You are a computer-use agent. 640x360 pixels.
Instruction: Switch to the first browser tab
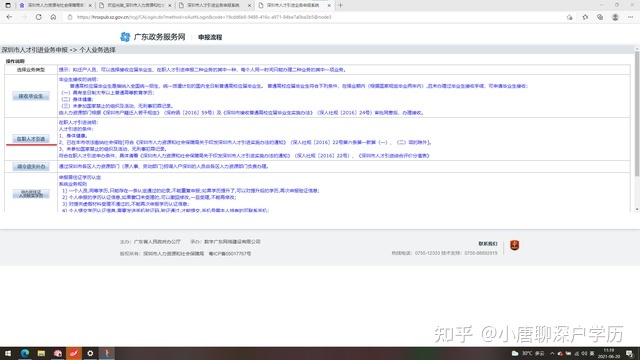tap(56, 5)
